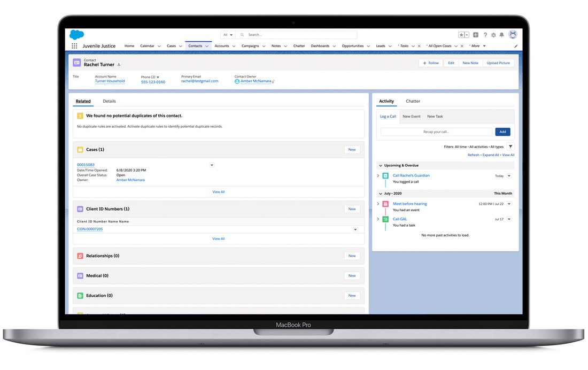The height and width of the screenshot is (370, 588).
Task: Open the action menu for Call GAL
Action: coord(509,219)
